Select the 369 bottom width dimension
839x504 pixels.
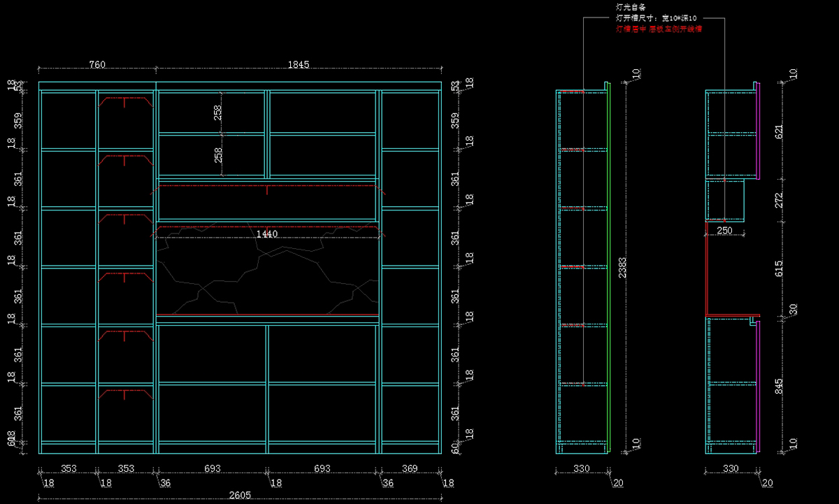410,468
